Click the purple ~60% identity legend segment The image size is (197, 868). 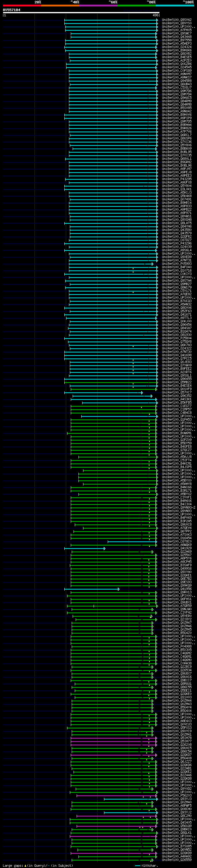[98, 6]
